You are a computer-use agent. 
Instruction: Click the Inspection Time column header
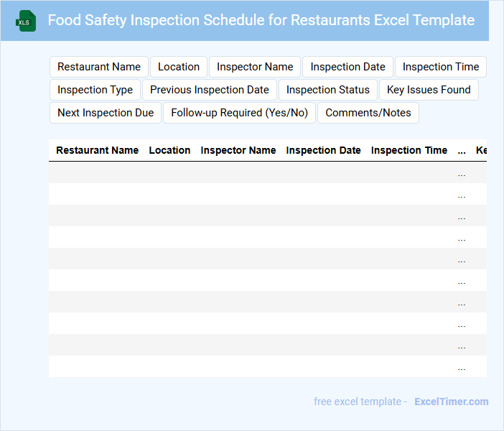point(409,150)
